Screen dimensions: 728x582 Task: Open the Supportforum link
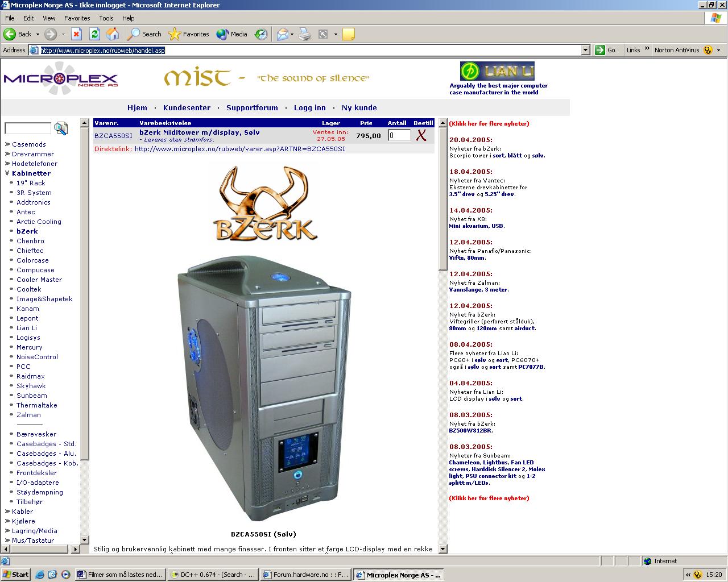point(252,107)
